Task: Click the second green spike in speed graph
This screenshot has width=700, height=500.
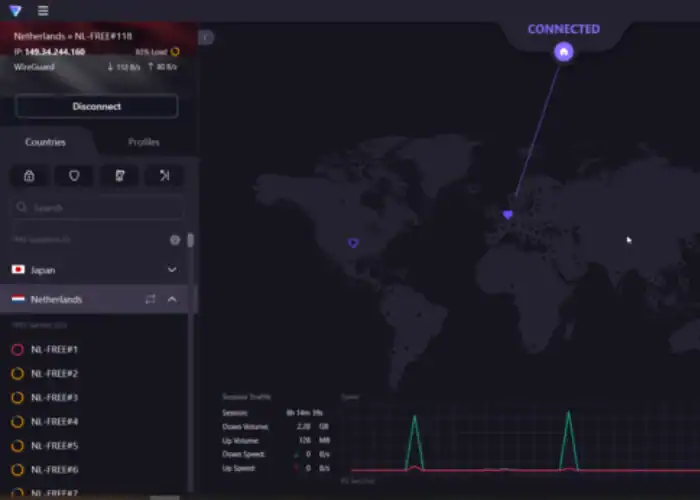Action: 569,441
